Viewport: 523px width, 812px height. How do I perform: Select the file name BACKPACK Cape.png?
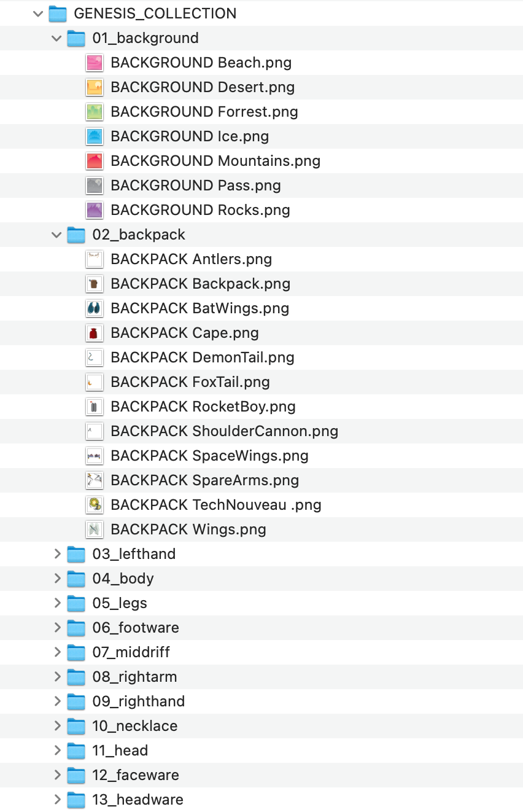click(185, 333)
